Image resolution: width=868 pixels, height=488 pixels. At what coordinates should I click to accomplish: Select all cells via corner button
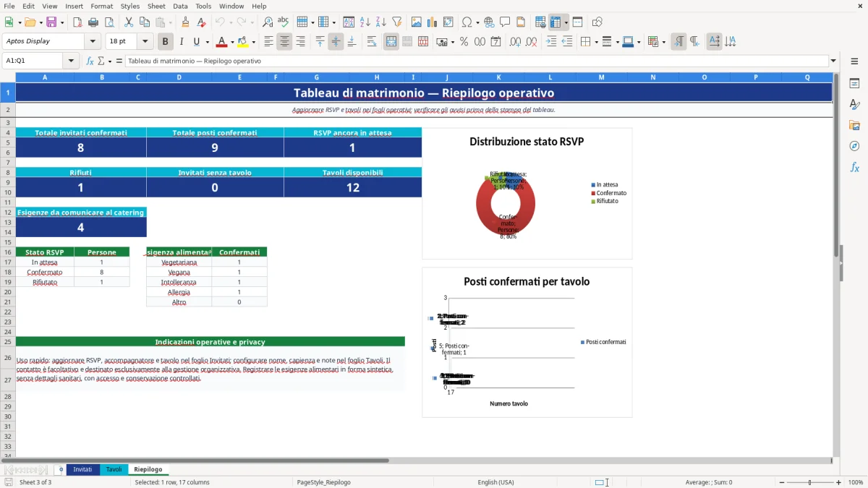coord(7,77)
